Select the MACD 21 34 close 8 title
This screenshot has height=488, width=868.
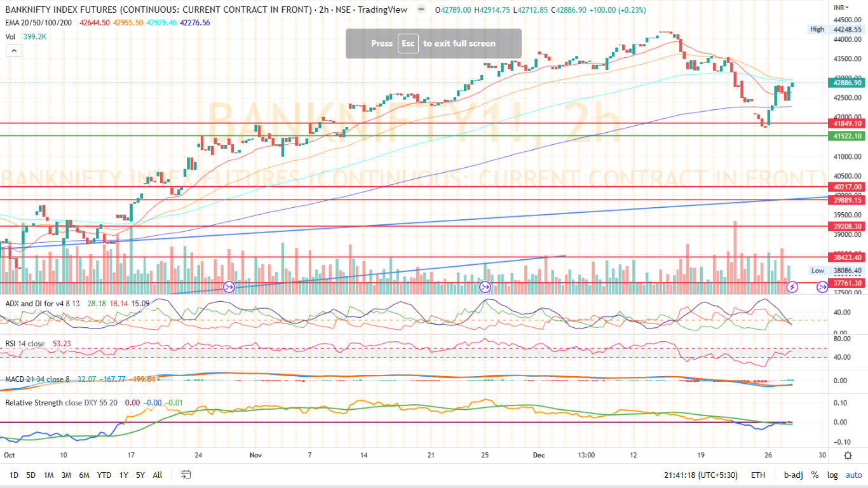click(x=37, y=379)
